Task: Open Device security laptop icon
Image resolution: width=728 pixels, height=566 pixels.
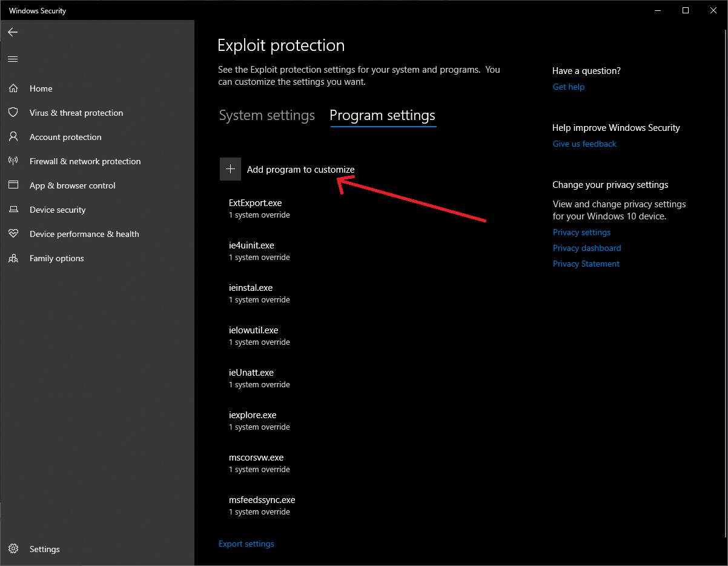Action: 13,210
